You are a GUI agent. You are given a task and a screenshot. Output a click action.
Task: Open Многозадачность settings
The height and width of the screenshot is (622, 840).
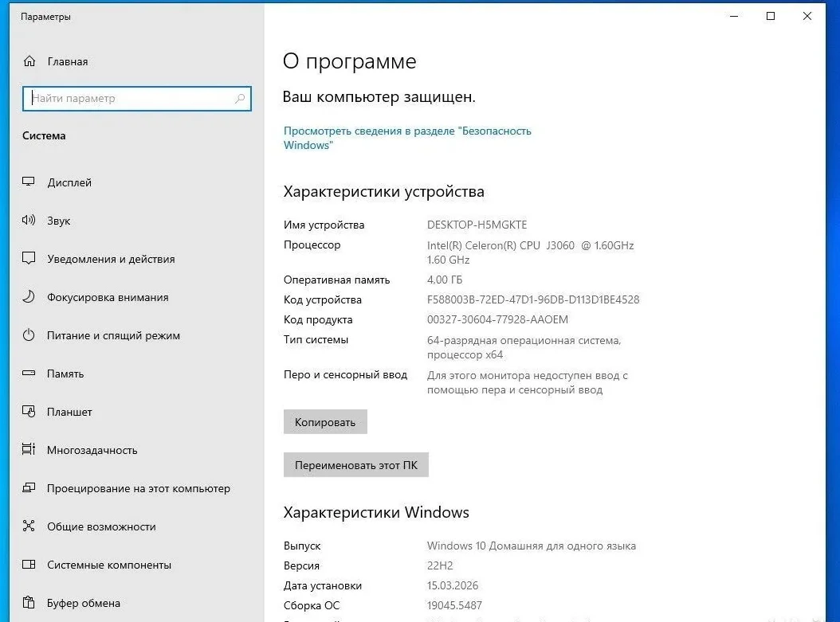click(136, 450)
